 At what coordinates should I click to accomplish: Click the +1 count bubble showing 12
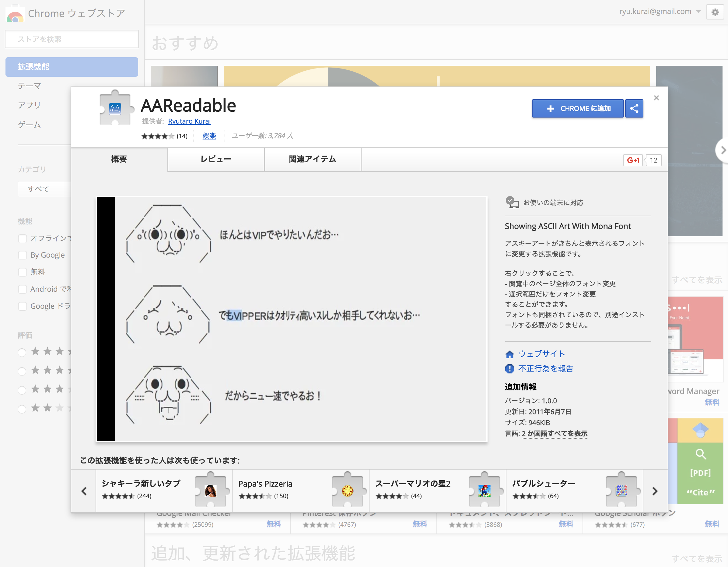653,160
